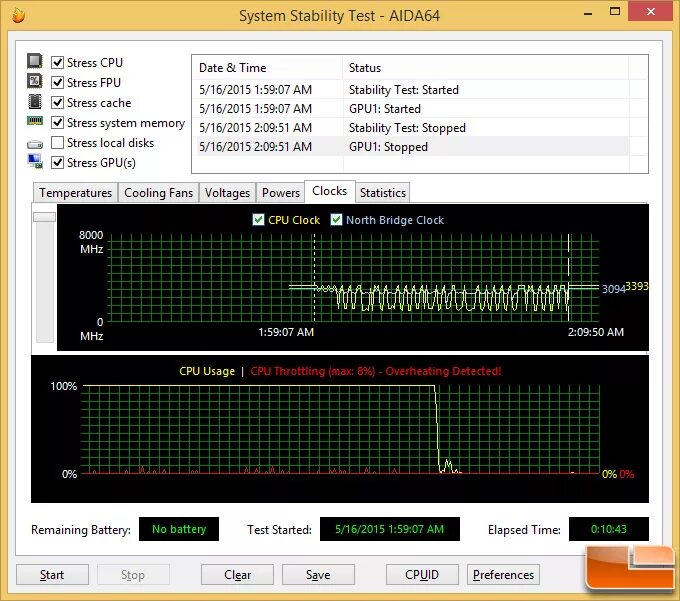This screenshot has height=601, width=680.
Task: Click the greyed-out Stop button
Action: [133, 575]
